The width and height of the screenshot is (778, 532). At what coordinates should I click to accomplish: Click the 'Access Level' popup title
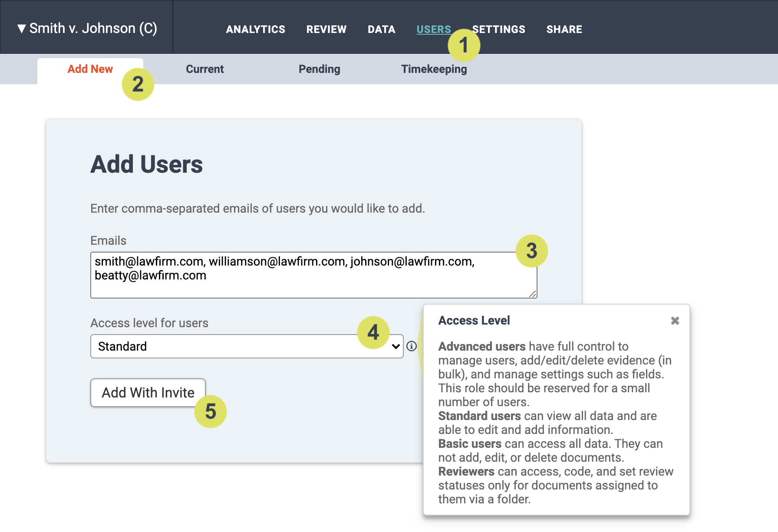pyautogui.click(x=474, y=321)
